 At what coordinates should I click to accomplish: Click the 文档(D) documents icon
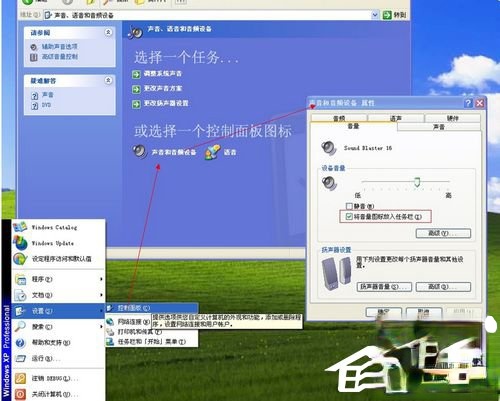point(21,295)
